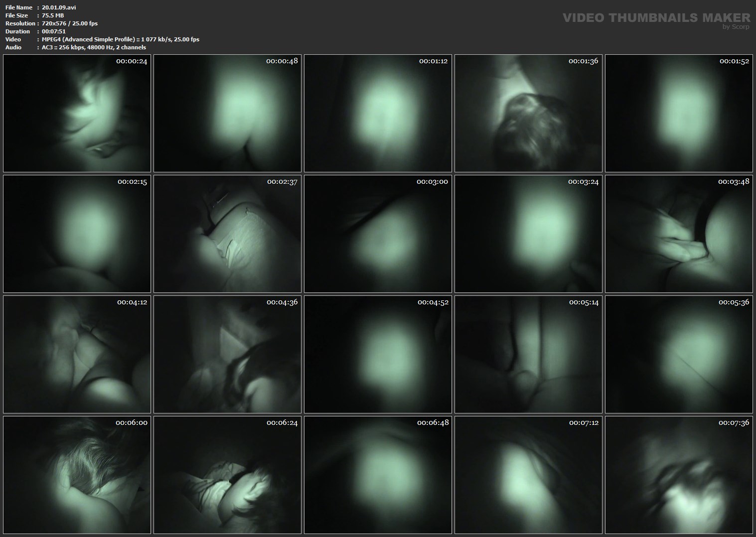Select the frame stamped 00:00:48

(227, 113)
